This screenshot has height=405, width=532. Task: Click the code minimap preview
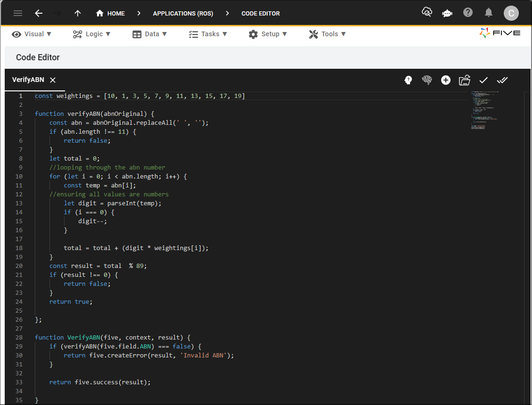[484, 110]
